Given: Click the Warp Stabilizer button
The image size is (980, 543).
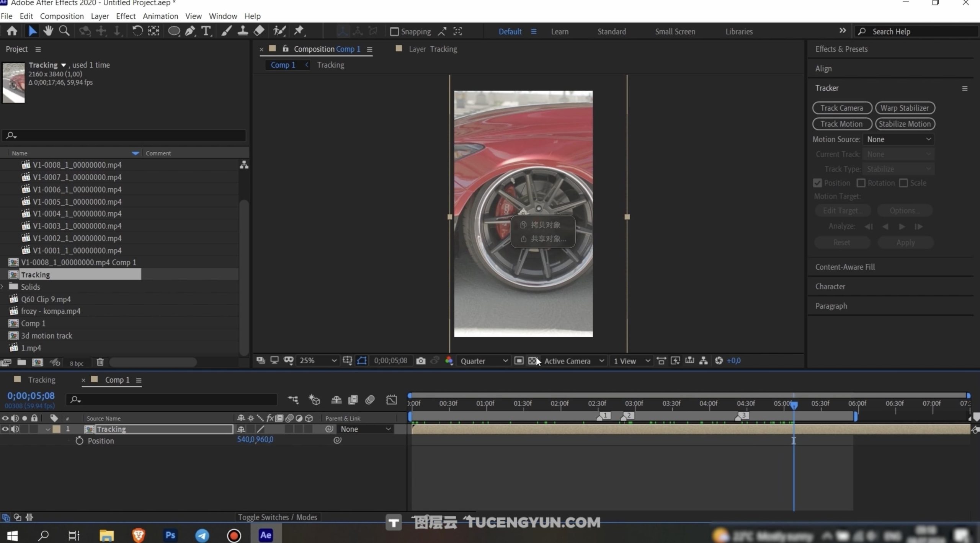Looking at the screenshot, I should point(904,108).
